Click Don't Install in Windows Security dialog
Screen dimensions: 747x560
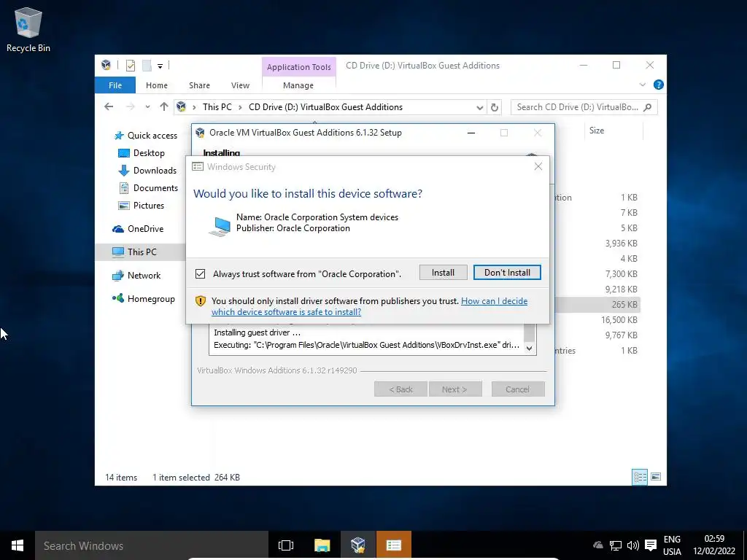click(x=507, y=273)
